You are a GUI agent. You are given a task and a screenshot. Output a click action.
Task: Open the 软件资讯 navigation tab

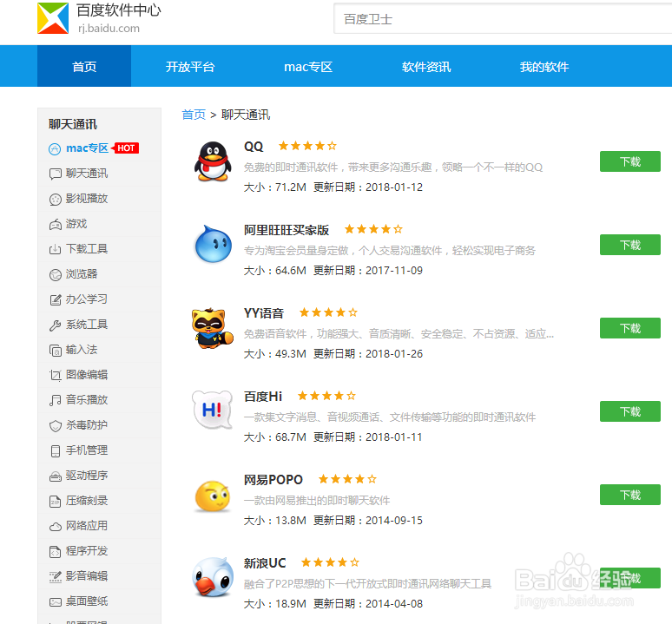[426, 66]
